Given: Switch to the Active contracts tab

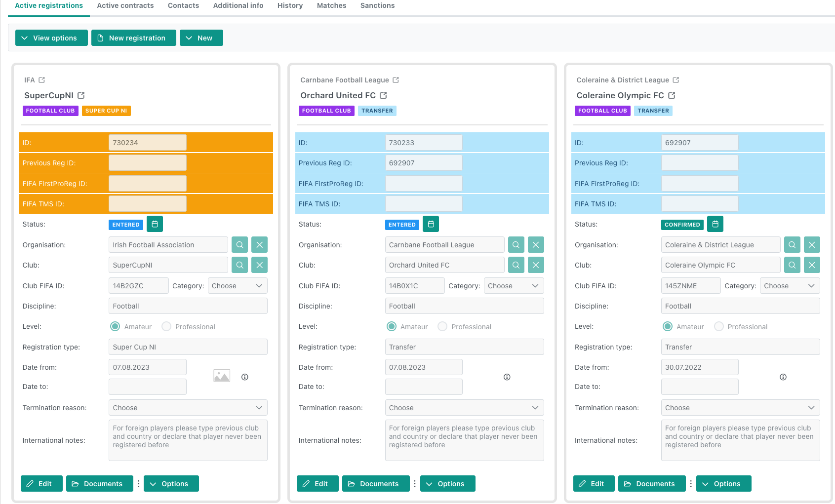Looking at the screenshot, I should click(125, 5).
